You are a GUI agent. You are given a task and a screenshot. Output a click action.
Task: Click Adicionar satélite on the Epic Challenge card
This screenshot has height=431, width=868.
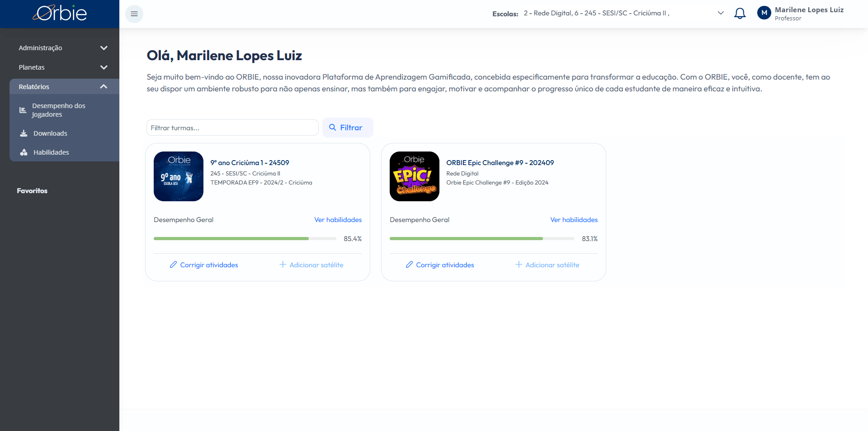(547, 265)
